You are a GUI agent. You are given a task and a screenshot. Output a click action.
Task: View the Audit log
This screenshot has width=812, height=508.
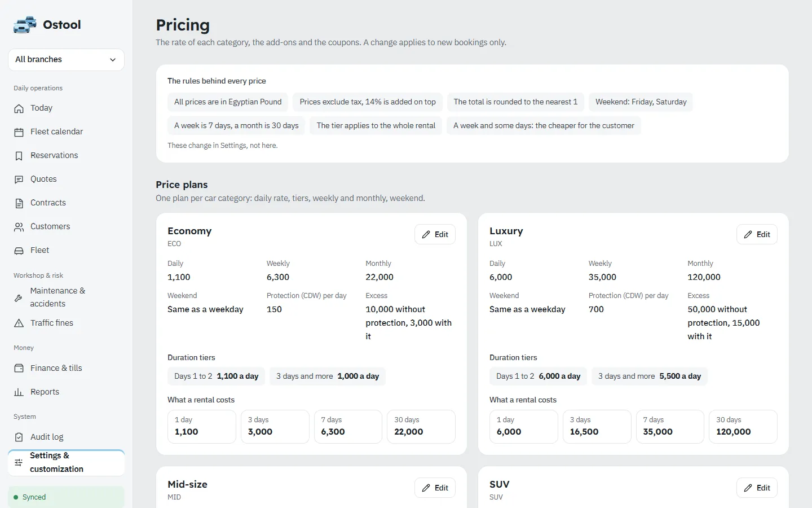point(66,437)
